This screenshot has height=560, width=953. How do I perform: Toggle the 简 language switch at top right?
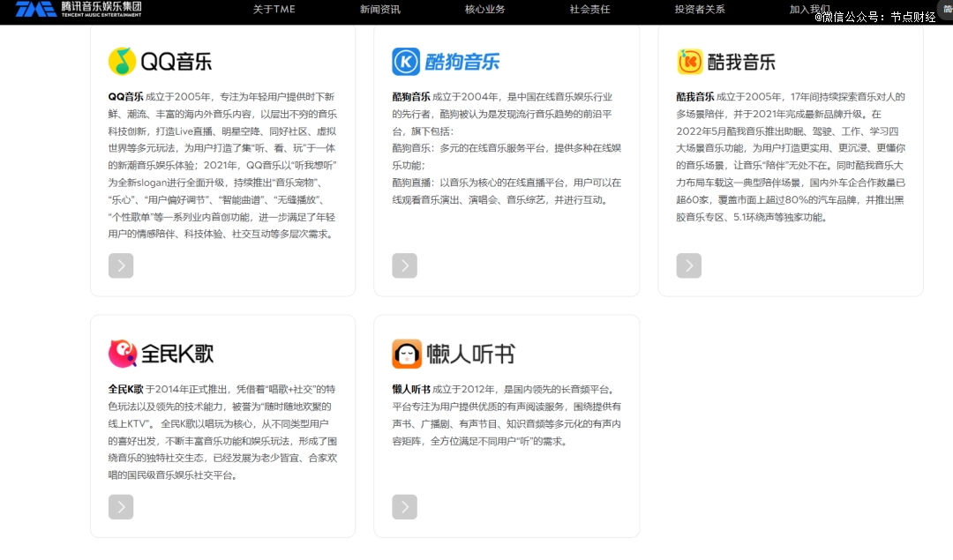coord(947,8)
